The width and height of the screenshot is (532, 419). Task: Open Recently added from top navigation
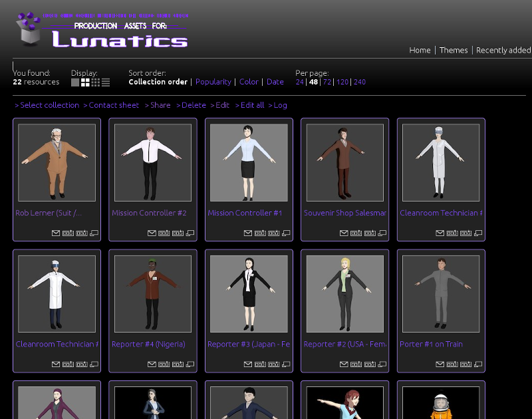(503, 50)
